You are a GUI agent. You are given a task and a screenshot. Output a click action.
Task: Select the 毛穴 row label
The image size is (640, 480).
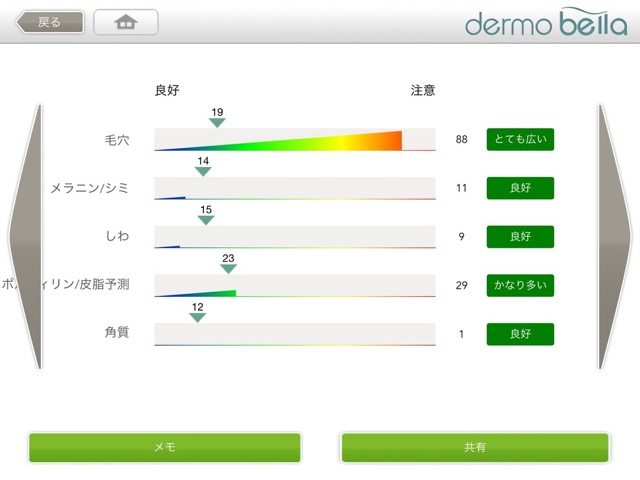(x=117, y=139)
